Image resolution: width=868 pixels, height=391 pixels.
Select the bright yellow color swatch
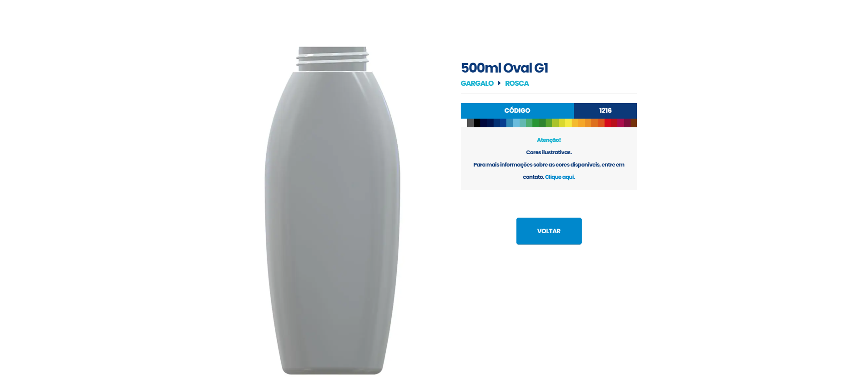tap(568, 123)
